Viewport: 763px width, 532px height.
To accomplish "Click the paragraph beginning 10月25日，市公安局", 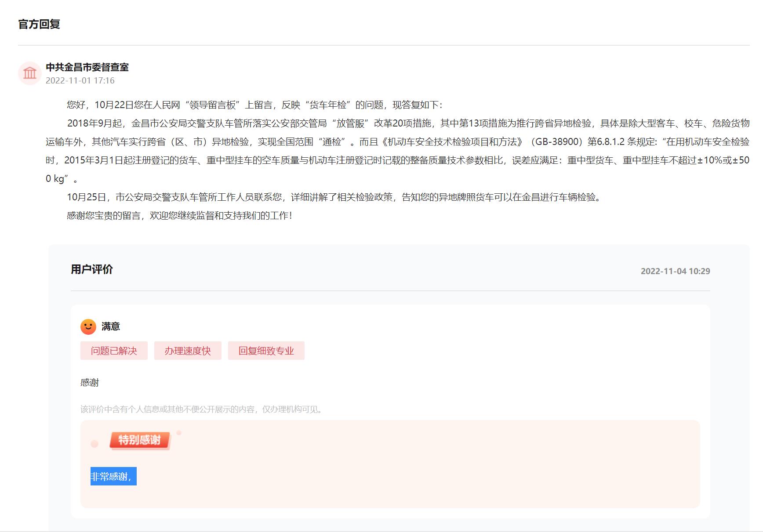I will (334, 197).
